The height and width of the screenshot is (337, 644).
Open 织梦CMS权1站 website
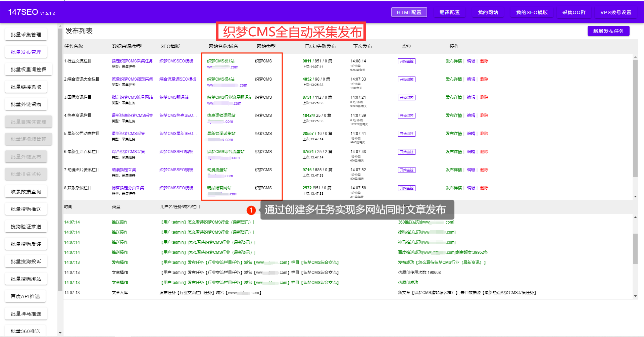[221, 61]
